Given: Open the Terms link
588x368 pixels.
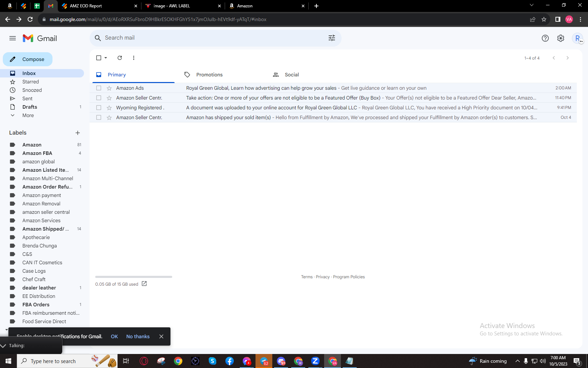Looking at the screenshot, I should 307,277.
